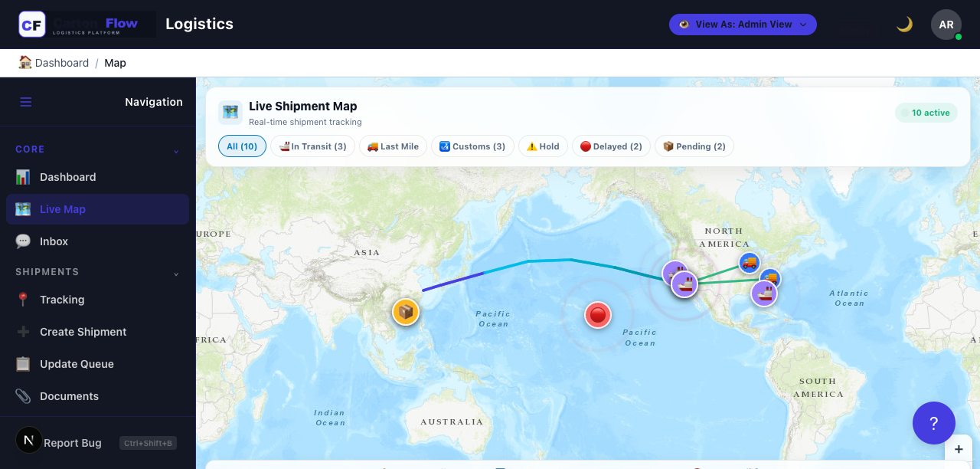
Task: Select the Dashboard icon in the sidebar
Action: coord(24,177)
